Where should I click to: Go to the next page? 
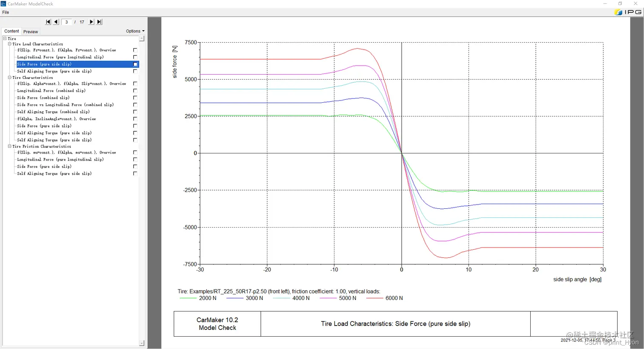pos(91,22)
